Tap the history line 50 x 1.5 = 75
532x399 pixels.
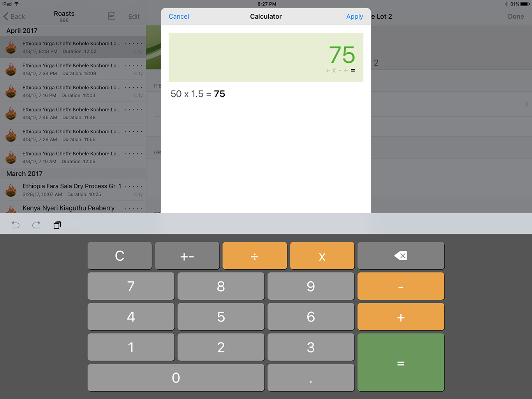(x=198, y=94)
